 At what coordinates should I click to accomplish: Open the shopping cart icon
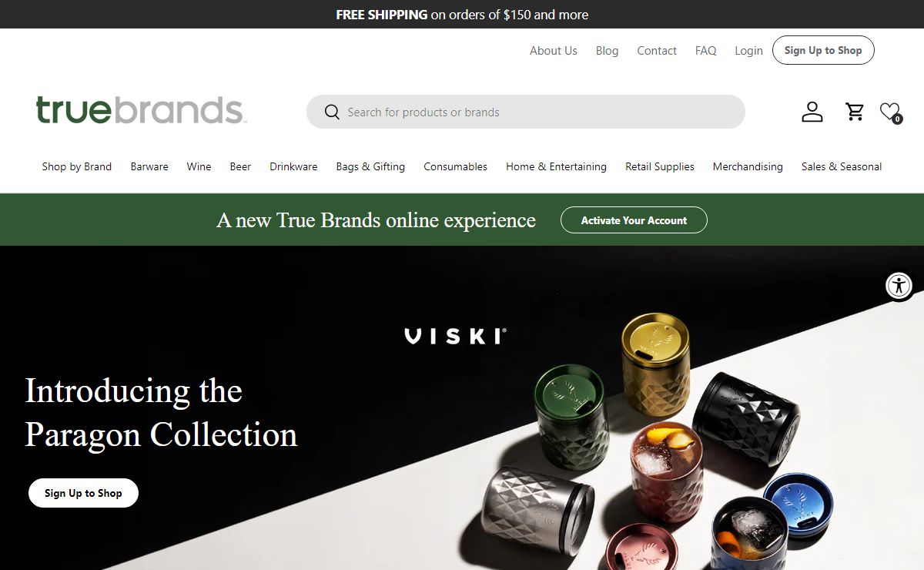tap(855, 112)
